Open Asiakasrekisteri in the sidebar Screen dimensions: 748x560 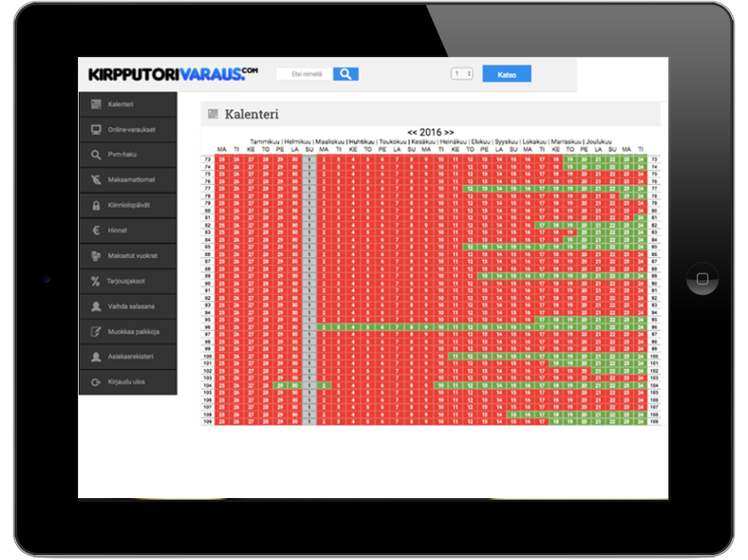[130, 356]
